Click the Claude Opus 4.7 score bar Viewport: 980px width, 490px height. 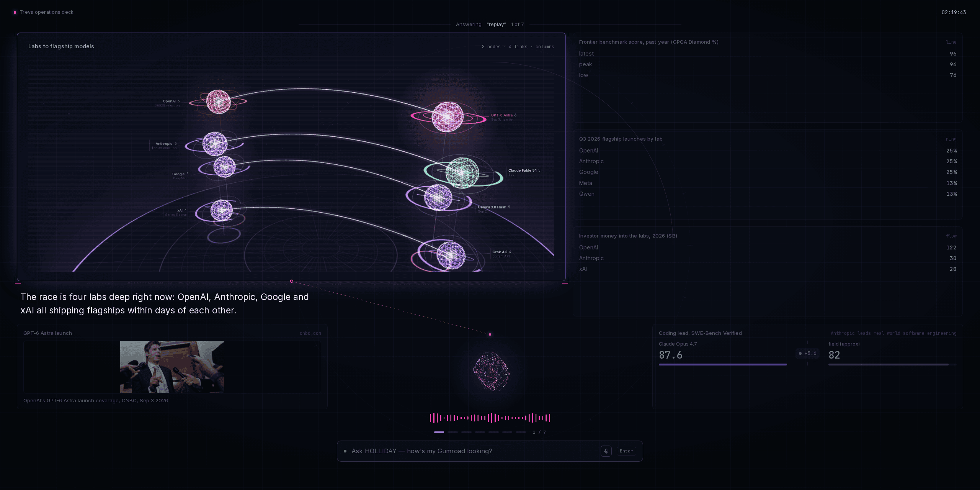click(723, 364)
